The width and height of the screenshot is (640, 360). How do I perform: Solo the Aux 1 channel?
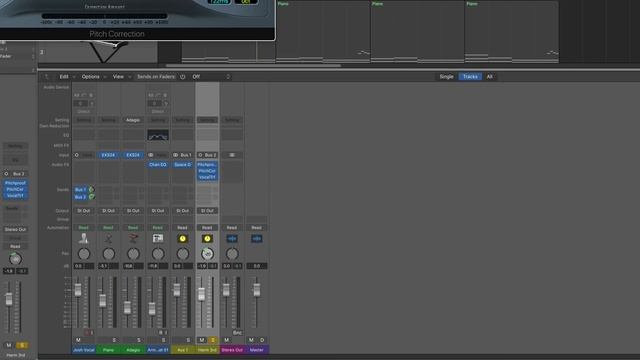(188, 340)
